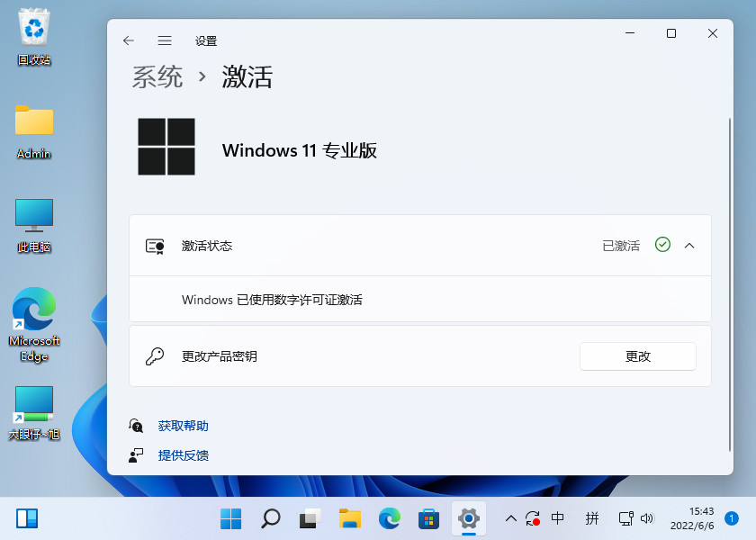This screenshot has width=756, height=540.
Task: Collapse the 激活状态 section with the chevron
Action: pyautogui.click(x=689, y=246)
